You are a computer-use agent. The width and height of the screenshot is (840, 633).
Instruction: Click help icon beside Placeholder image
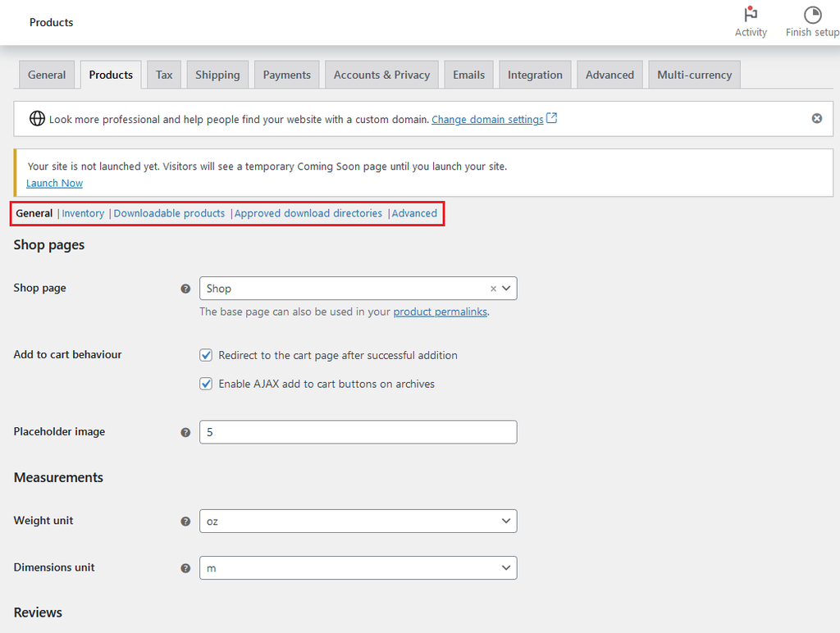[185, 432]
